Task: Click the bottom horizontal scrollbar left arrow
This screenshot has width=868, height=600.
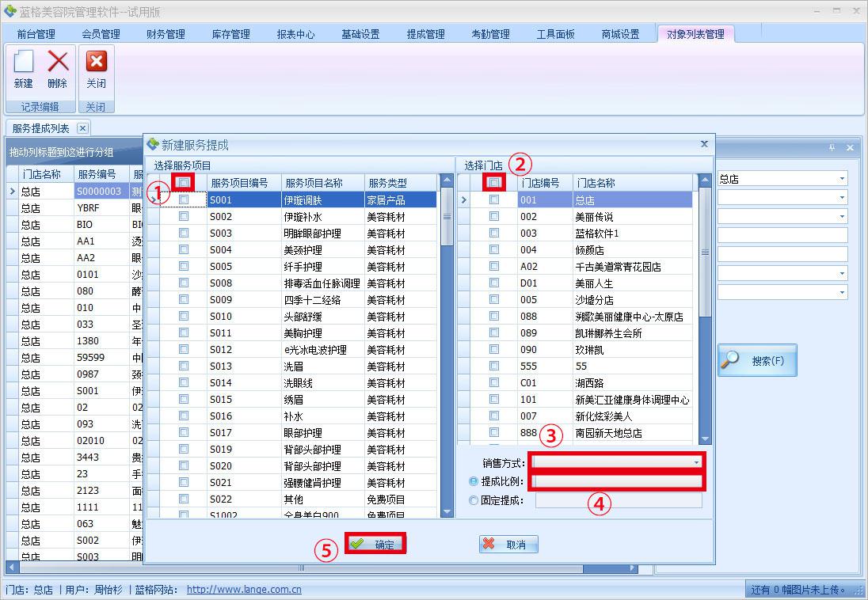Action: [x=12, y=568]
